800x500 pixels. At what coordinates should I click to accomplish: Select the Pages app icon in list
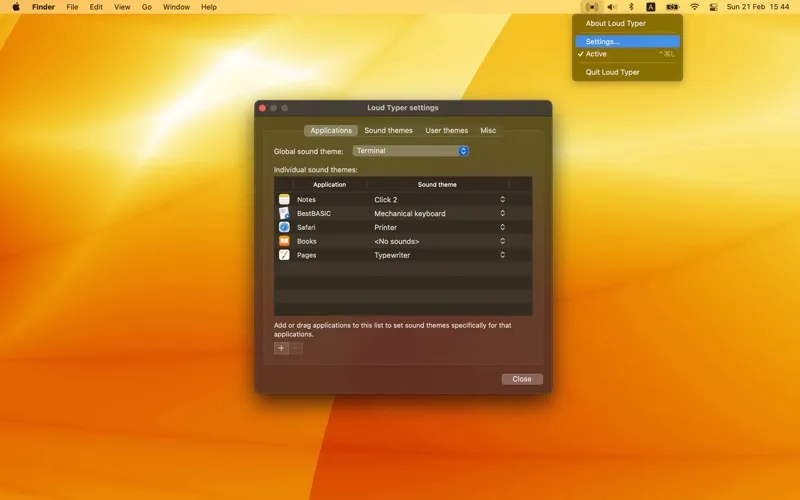tap(284, 255)
